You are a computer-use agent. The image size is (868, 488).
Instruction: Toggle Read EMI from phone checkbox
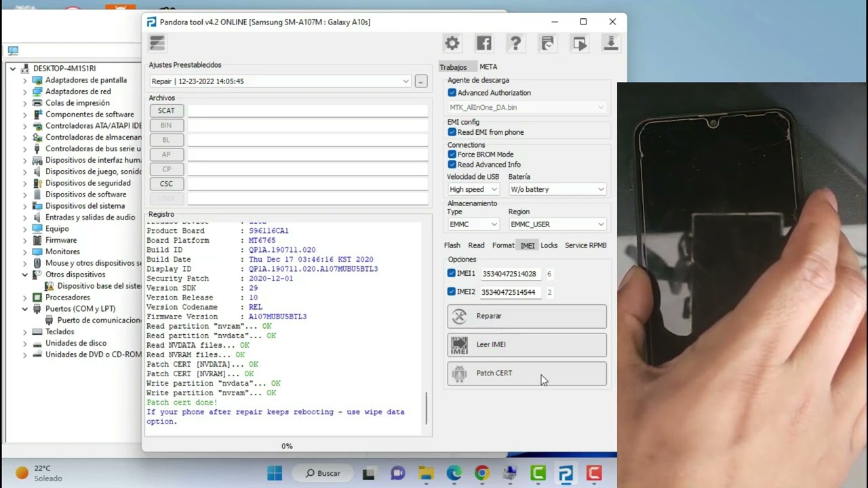[452, 132]
